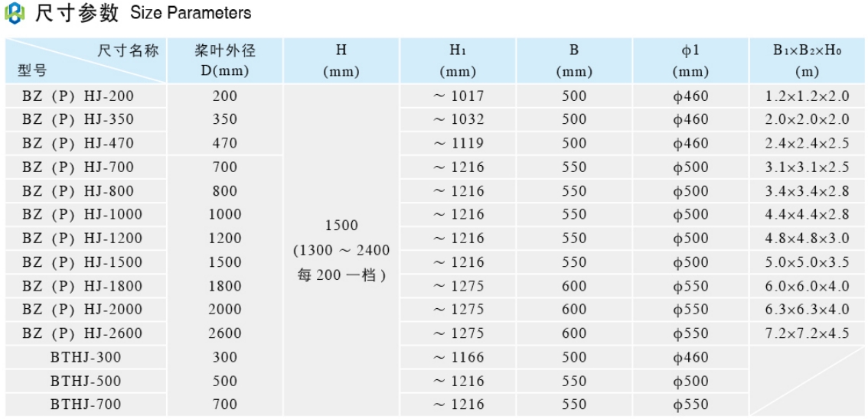Click the '~ 1017' H1 value
The height and width of the screenshot is (419, 868).
coord(458,96)
